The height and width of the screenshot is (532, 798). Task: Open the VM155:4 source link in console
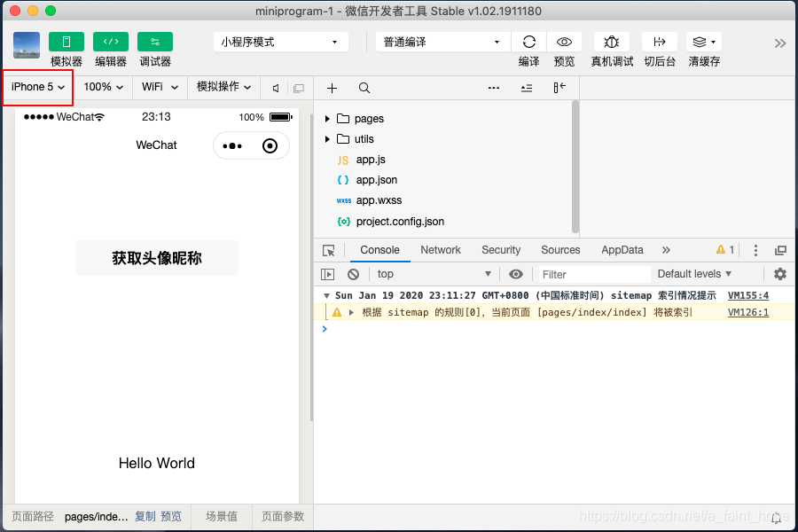747,294
